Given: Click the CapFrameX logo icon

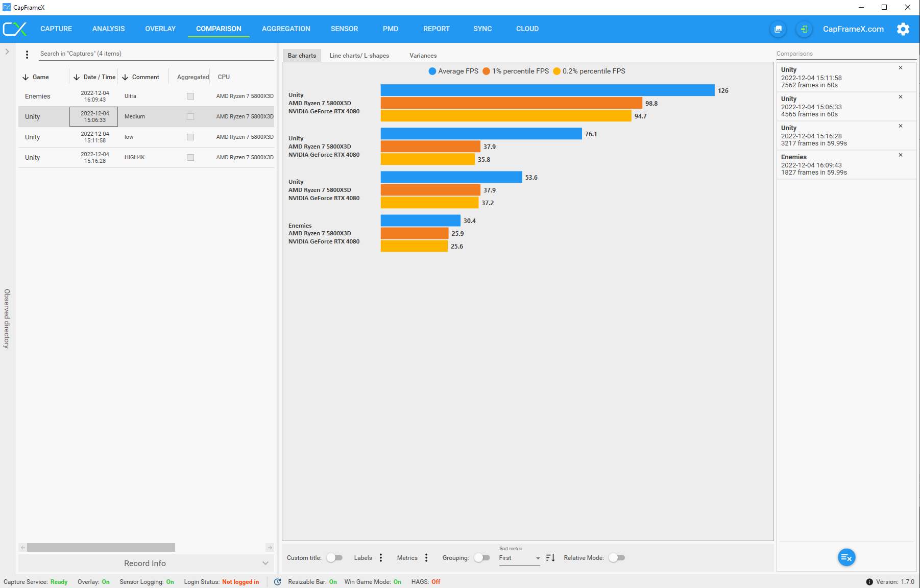Looking at the screenshot, I should (15, 29).
